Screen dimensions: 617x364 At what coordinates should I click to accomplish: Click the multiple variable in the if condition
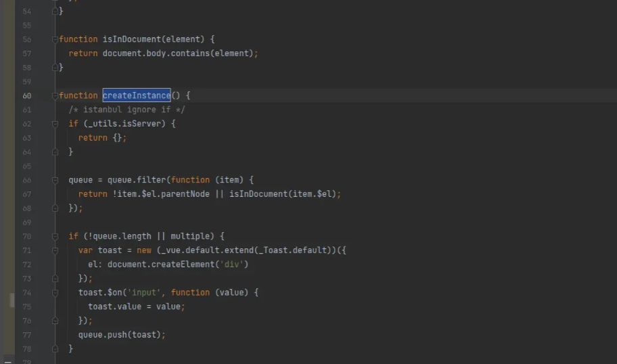[190, 236]
